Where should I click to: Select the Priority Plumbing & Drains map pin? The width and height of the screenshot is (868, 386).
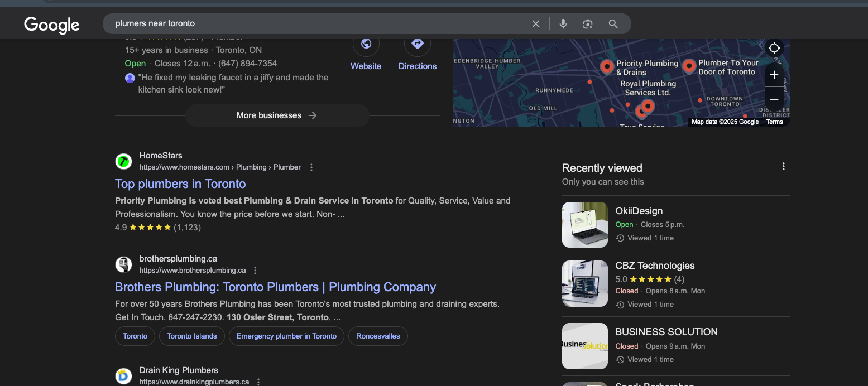607,66
